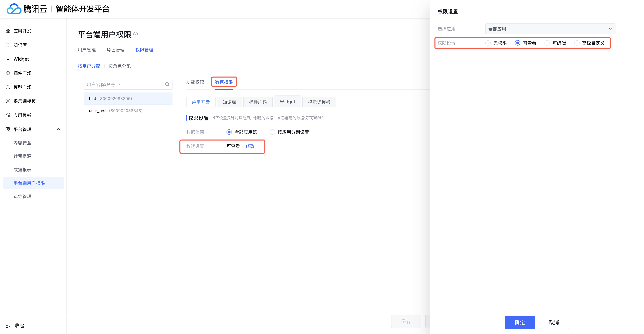Open the 功能权限 tab
644x334 pixels.
[195, 82]
